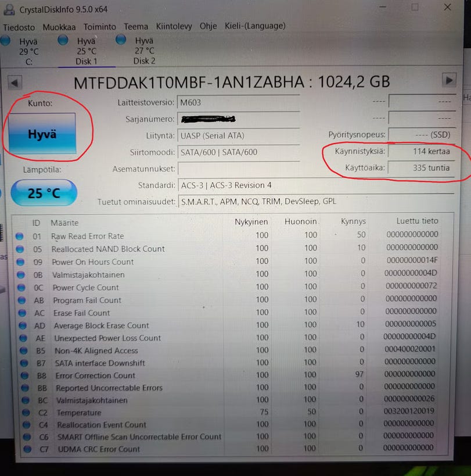Click the Hyvä health status button
Image resolution: width=471 pixels, height=476 pixels.
(x=42, y=134)
